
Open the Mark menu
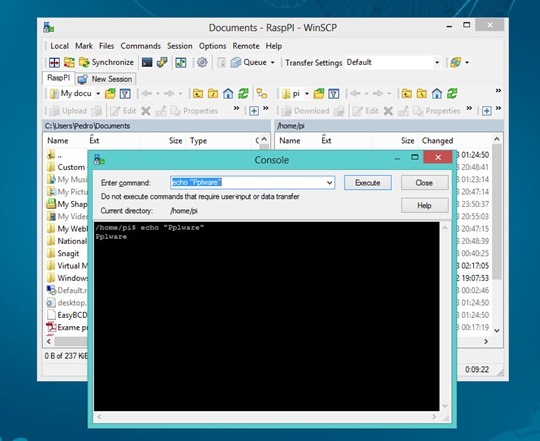[84, 46]
